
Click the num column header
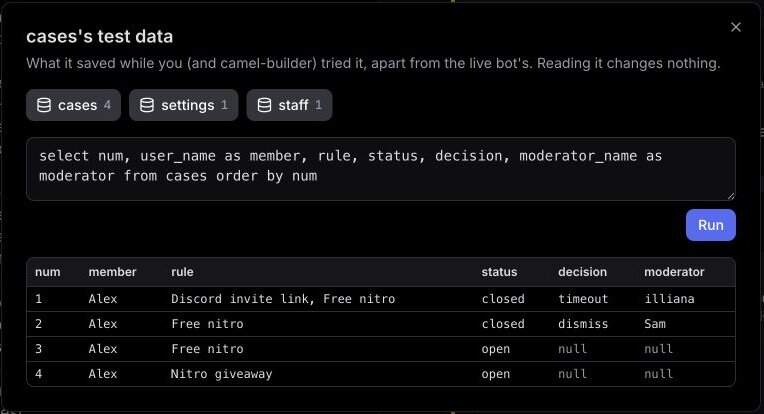[x=48, y=272]
